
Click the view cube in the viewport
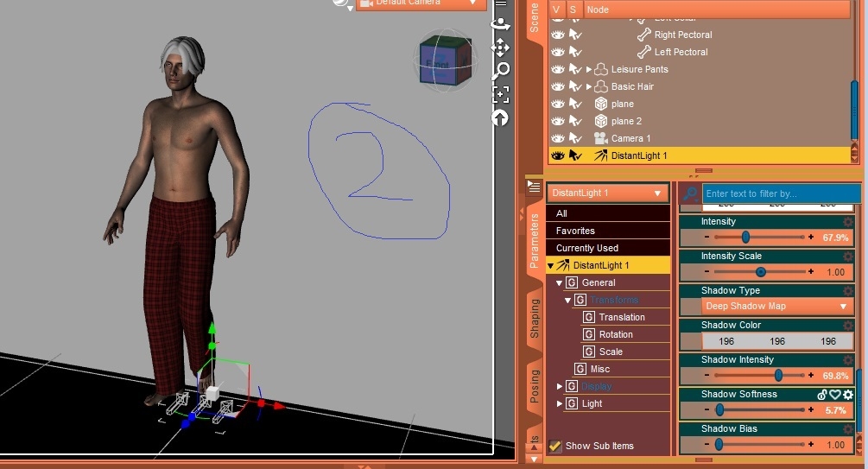pos(445,61)
